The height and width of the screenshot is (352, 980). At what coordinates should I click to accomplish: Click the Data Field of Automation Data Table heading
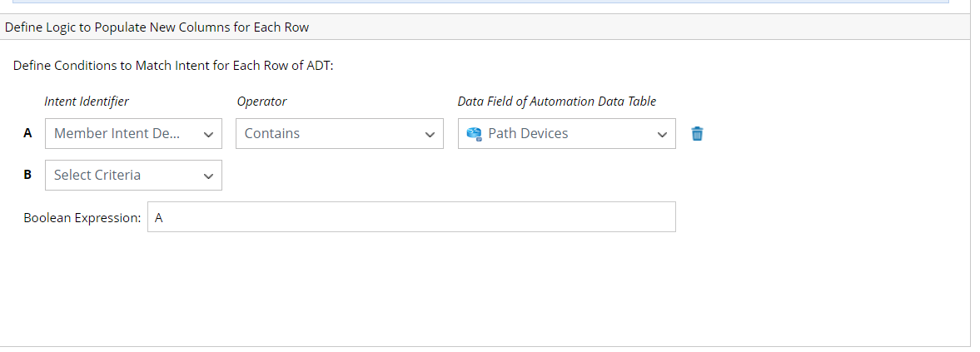556,102
